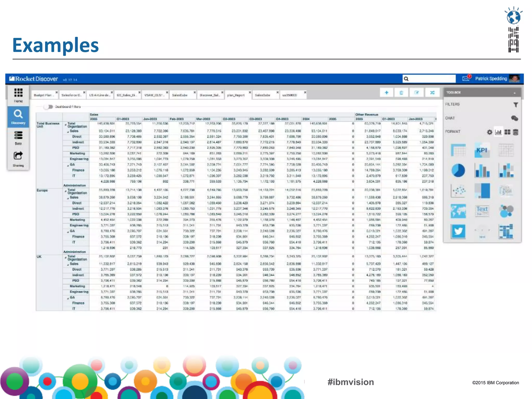Collapse the GA node under Total Business Unit
This screenshot has height=399, width=532.
[x=68, y=165]
